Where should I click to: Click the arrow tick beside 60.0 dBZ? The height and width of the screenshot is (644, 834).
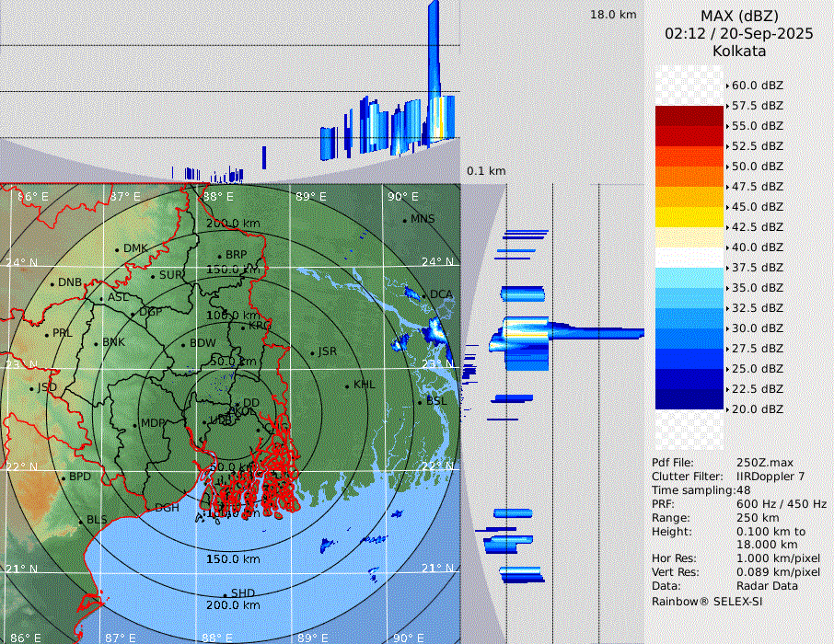pyautogui.click(x=727, y=86)
